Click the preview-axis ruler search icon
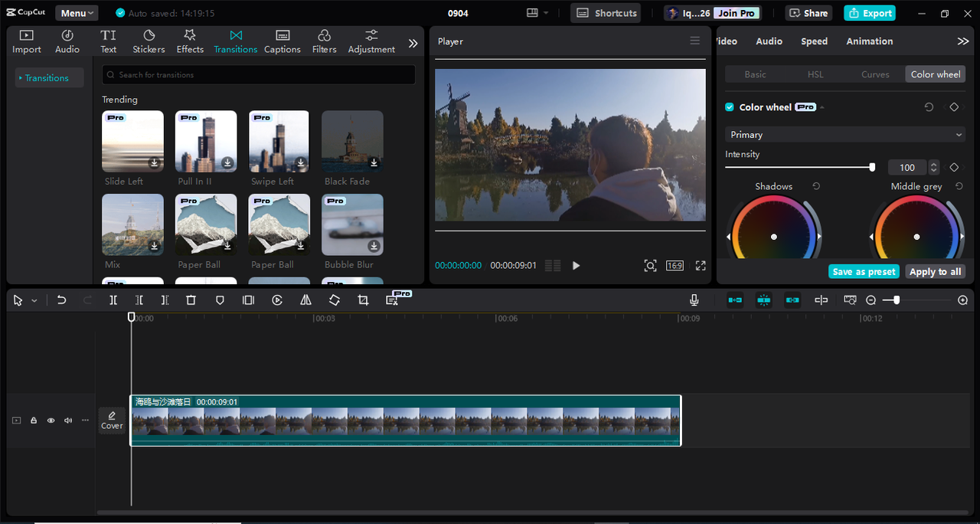 [850, 300]
